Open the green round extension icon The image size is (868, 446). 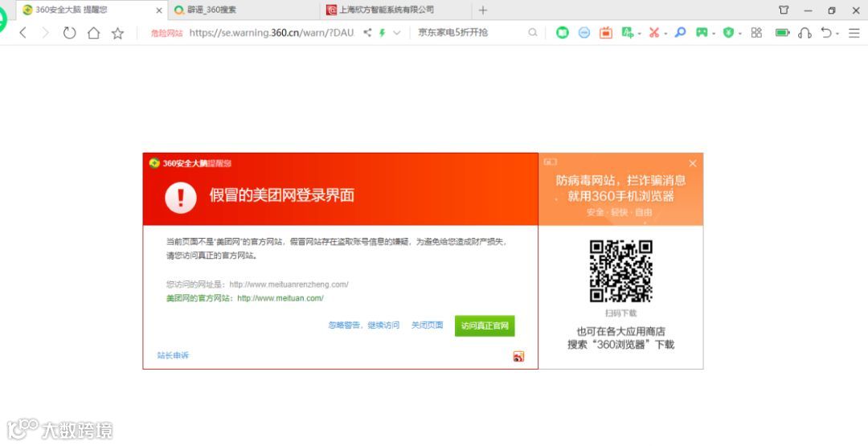click(563, 33)
